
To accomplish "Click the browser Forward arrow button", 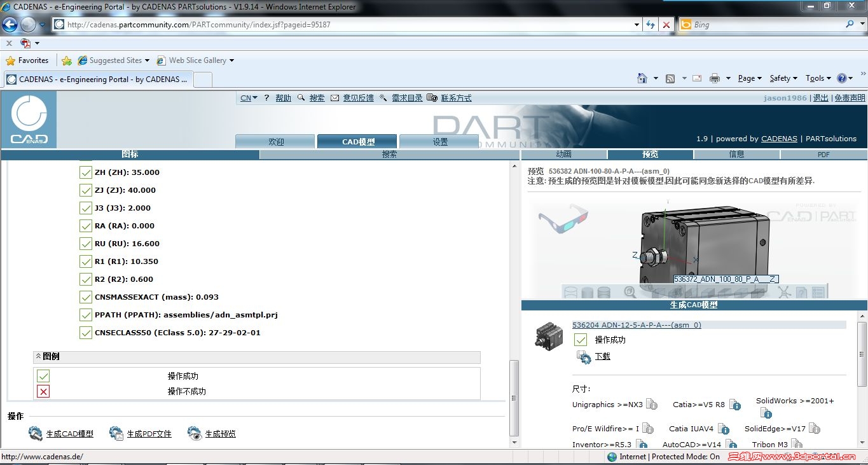I will point(28,25).
